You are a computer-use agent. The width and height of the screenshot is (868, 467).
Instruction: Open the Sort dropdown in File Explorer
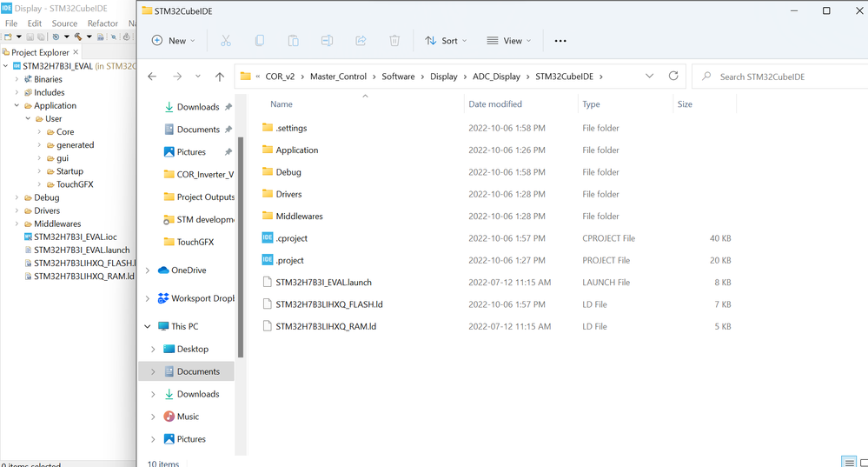click(x=446, y=41)
